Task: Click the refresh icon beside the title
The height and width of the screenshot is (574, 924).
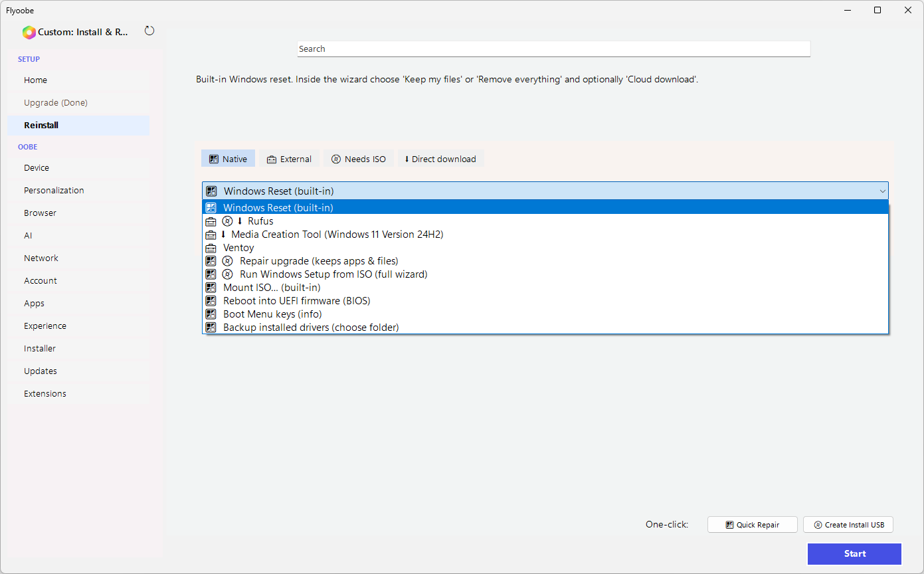Action: [x=149, y=31]
